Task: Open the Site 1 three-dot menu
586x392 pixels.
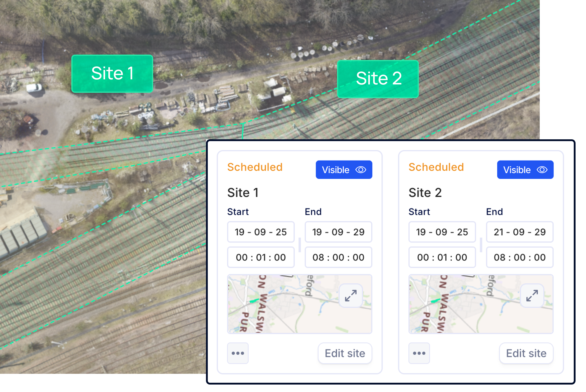Action: (x=238, y=353)
